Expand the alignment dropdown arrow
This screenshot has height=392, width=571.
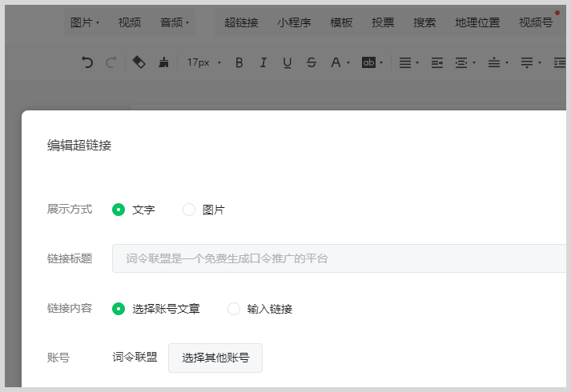[417, 63]
